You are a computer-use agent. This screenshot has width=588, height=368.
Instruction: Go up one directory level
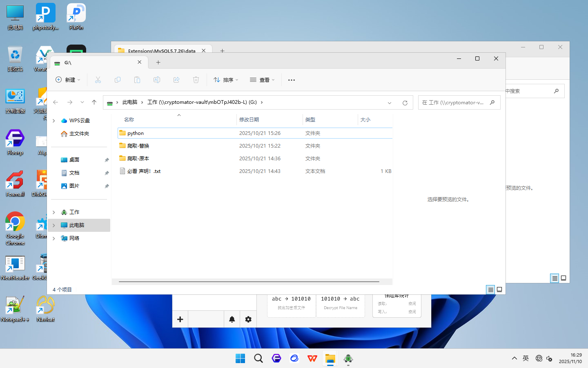(94, 102)
